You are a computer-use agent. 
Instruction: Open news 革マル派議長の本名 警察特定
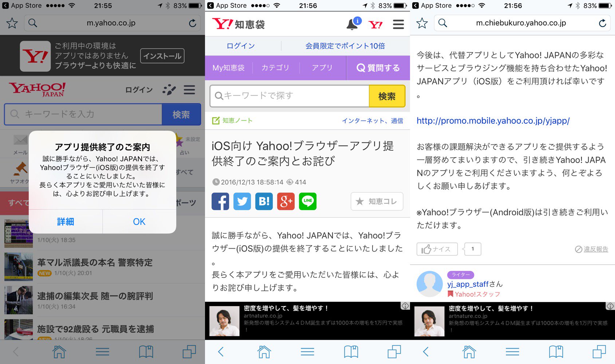(x=95, y=262)
